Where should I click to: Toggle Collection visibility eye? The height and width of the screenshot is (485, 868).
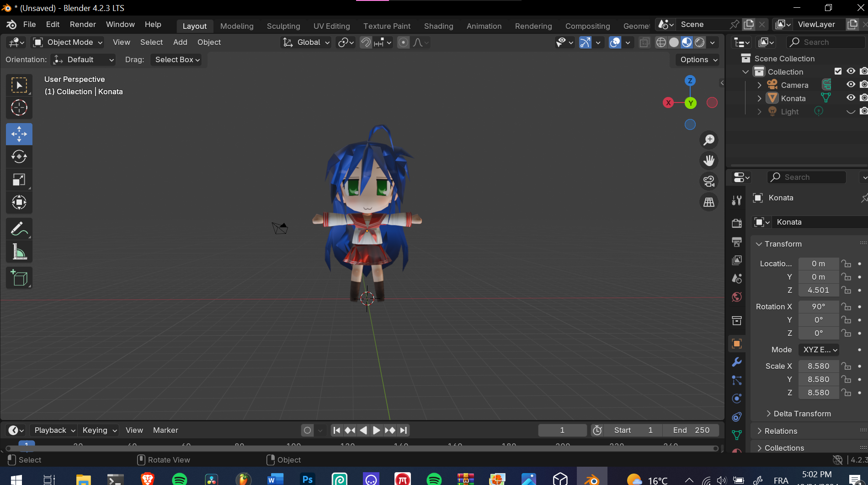coord(851,71)
